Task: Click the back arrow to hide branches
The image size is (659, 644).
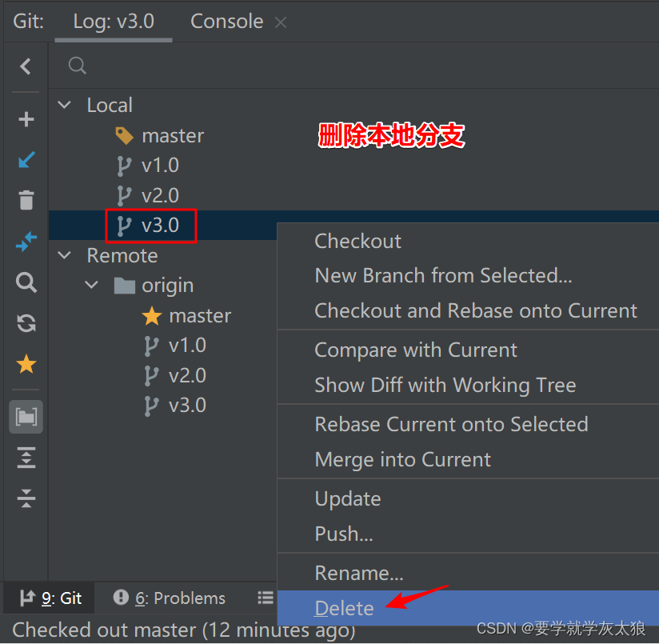Action: (x=26, y=66)
